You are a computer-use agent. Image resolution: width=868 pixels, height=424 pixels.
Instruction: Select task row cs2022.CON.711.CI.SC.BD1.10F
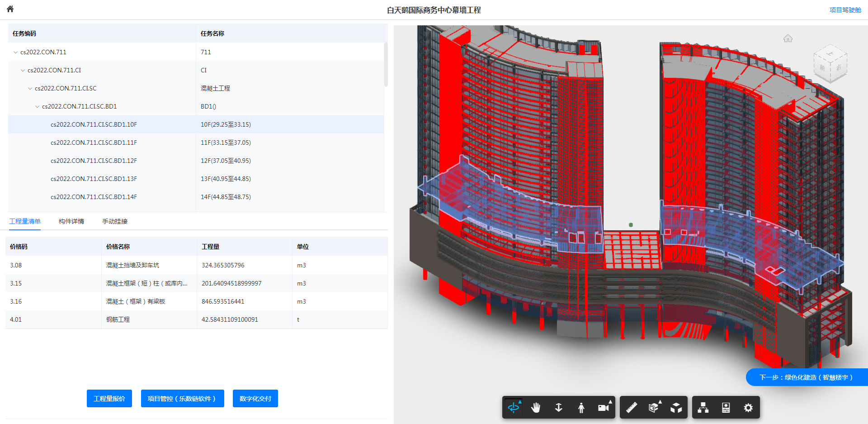(x=196, y=124)
